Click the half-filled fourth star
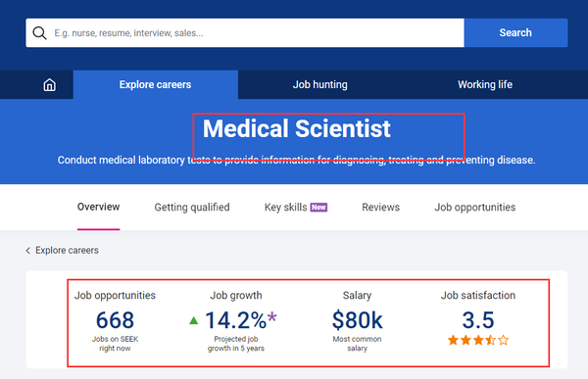The image size is (588, 379). tap(491, 341)
